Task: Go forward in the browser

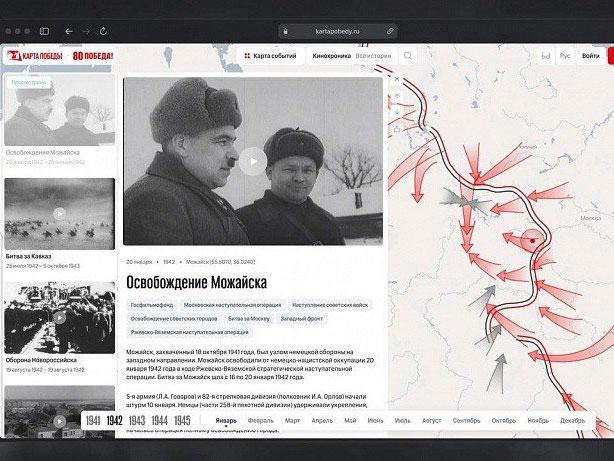Action: tap(86, 31)
